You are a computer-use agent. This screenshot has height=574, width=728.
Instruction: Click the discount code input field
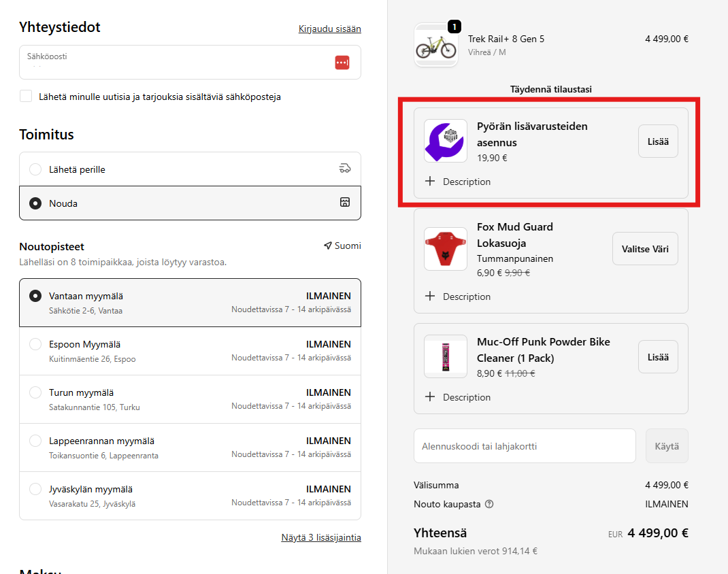525,446
